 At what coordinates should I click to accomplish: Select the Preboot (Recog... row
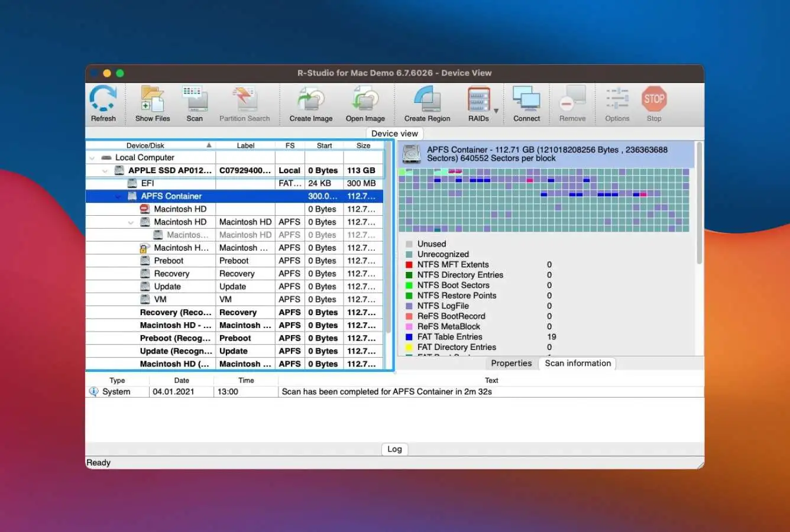pos(235,338)
